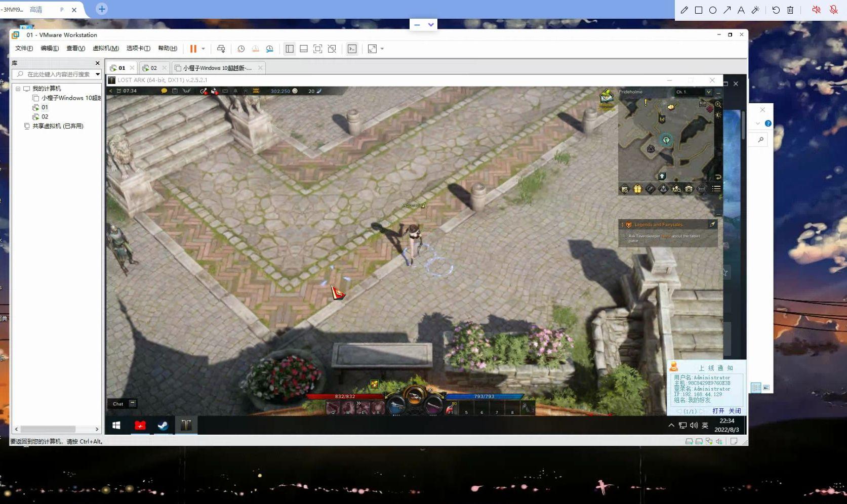Click the health bar showing 832/832
Viewport: 847px width, 504px height.
[345, 396]
